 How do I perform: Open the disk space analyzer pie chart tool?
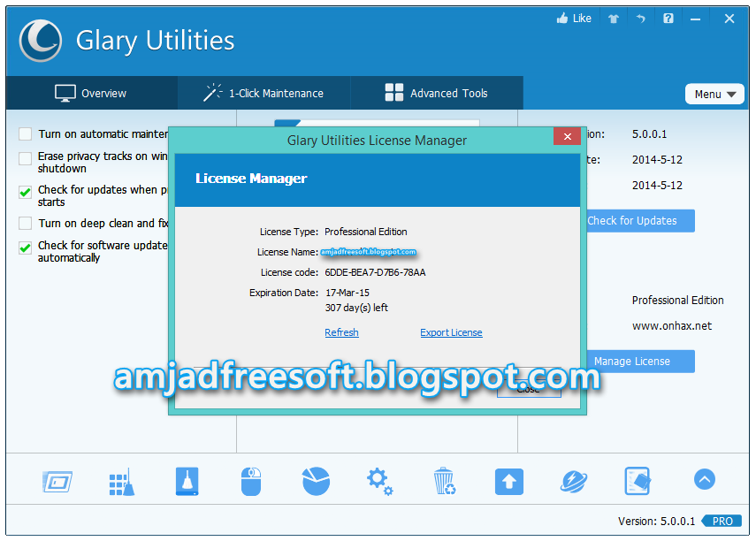tap(315, 481)
